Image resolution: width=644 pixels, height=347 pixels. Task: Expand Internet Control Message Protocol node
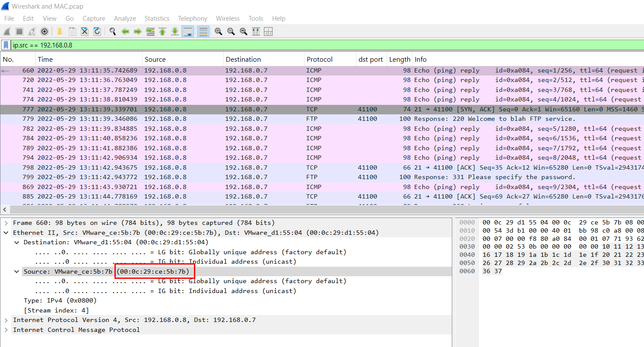pyautogui.click(x=6, y=330)
